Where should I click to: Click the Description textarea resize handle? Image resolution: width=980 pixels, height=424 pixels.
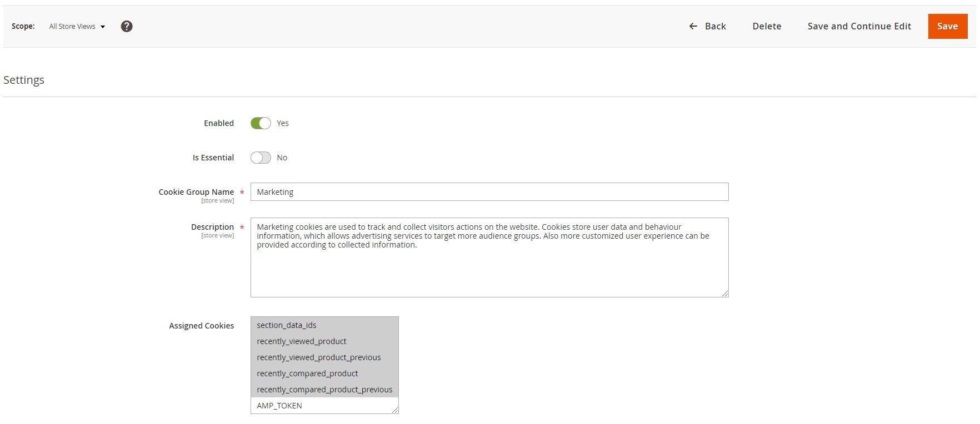pyautogui.click(x=725, y=294)
